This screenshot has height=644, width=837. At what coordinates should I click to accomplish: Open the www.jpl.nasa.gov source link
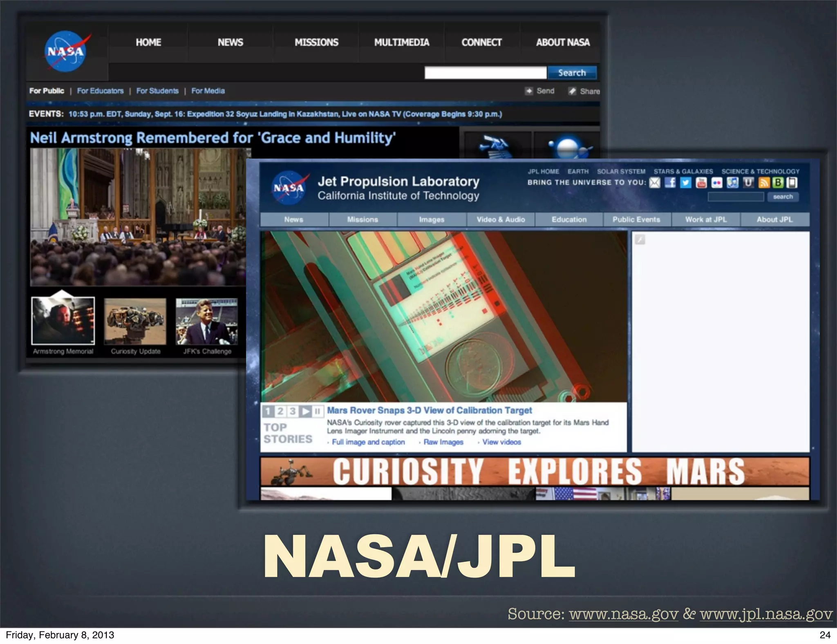pyautogui.click(x=766, y=614)
